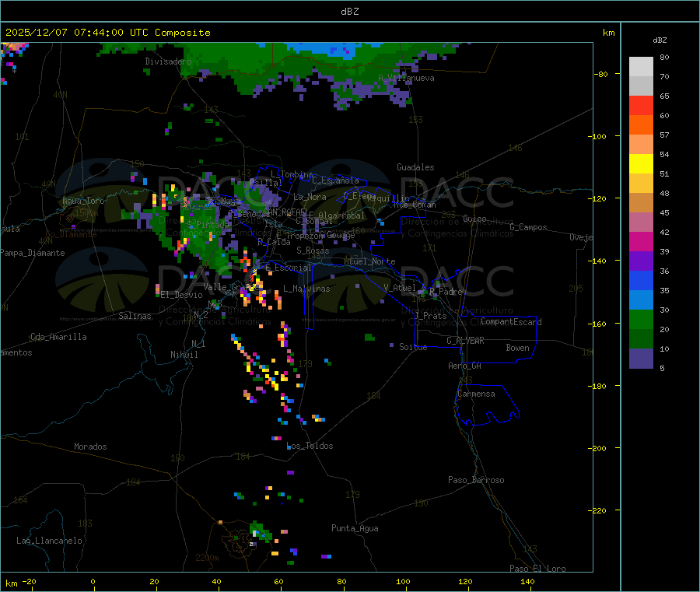Click the R_Padre map label

click(x=446, y=292)
